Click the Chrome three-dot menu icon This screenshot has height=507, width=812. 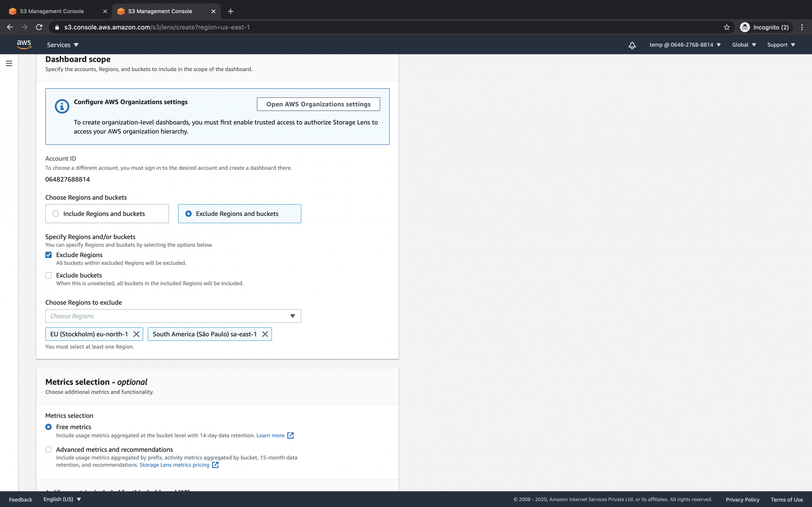[802, 27]
